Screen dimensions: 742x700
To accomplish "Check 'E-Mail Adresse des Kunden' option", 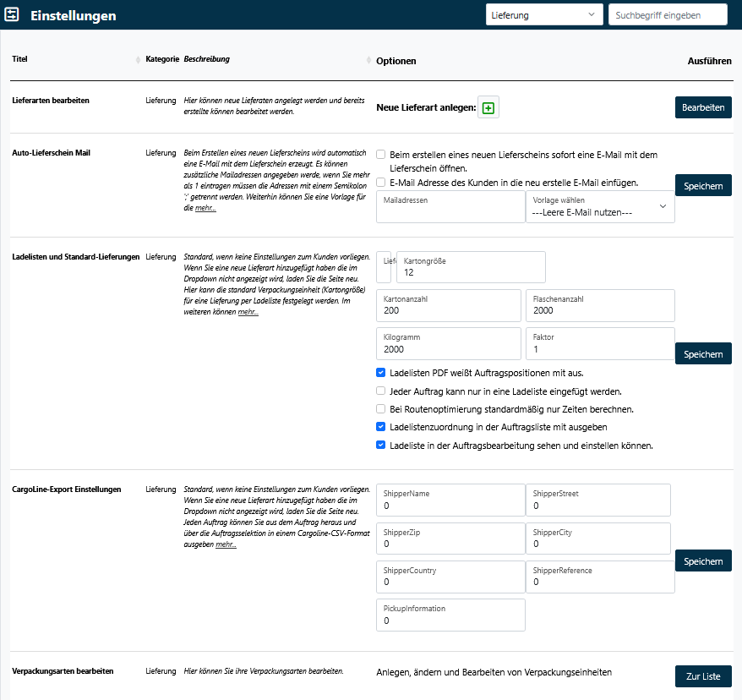I will 381,182.
